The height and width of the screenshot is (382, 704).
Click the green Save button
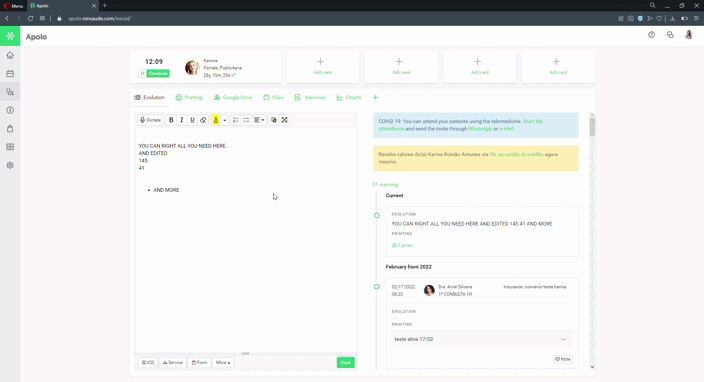pyautogui.click(x=345, y=362)
